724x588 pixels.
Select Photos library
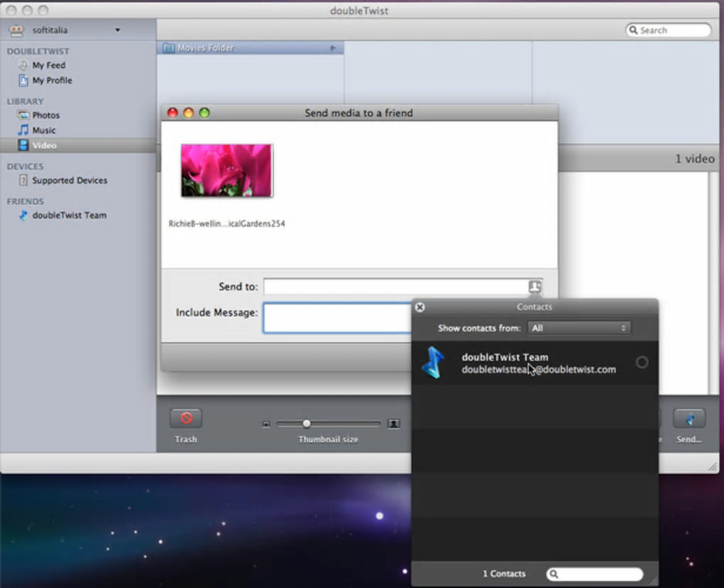45,115
